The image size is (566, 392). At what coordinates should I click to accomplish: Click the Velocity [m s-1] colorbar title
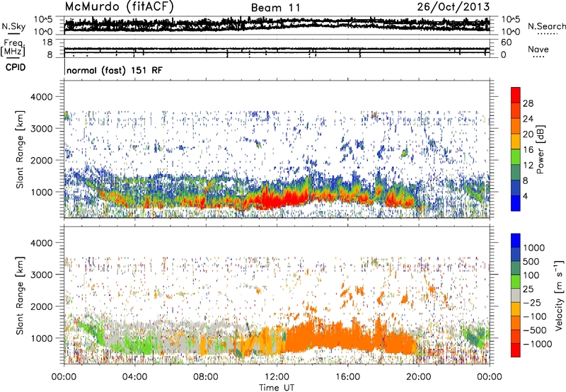point(559,295)
